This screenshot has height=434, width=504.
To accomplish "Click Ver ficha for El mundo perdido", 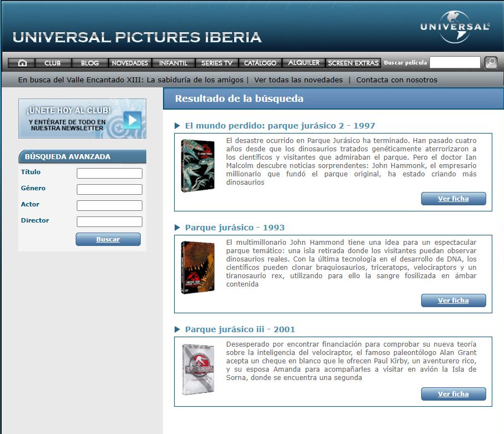I will click(x=453, y=199).
